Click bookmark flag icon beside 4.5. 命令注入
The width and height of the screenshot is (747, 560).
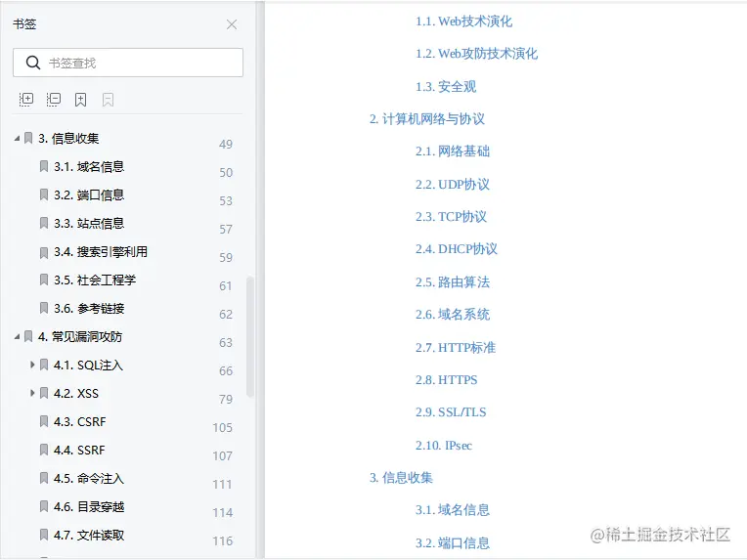click(44, 478)
